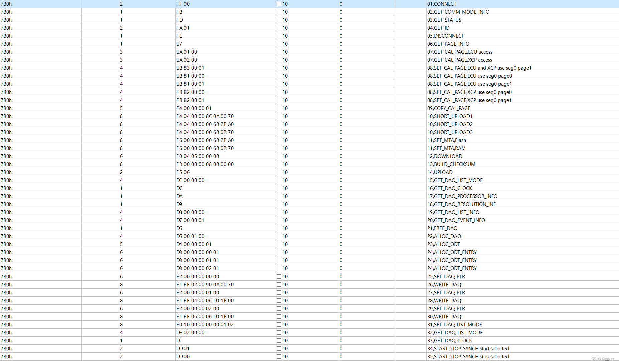
Task: Click the count 0 cell of 16,GET_DAQ_CLOCK
Action: (341, 188)
